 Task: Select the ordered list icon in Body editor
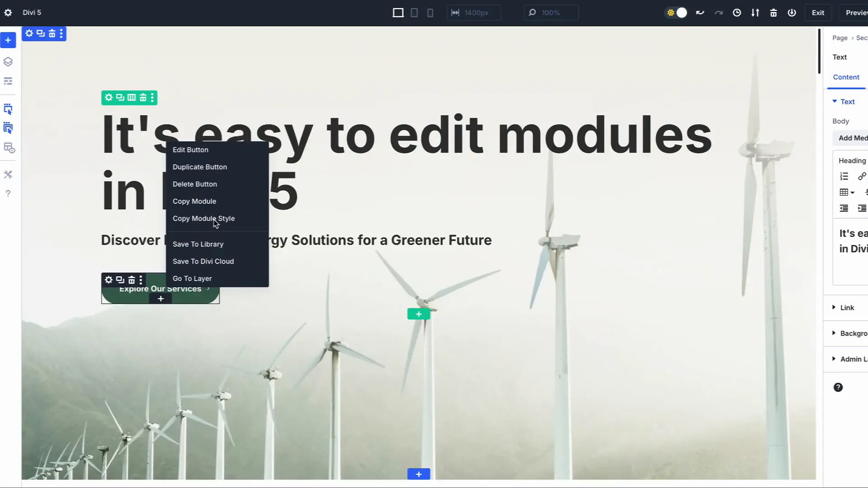(x=844, y=176)
